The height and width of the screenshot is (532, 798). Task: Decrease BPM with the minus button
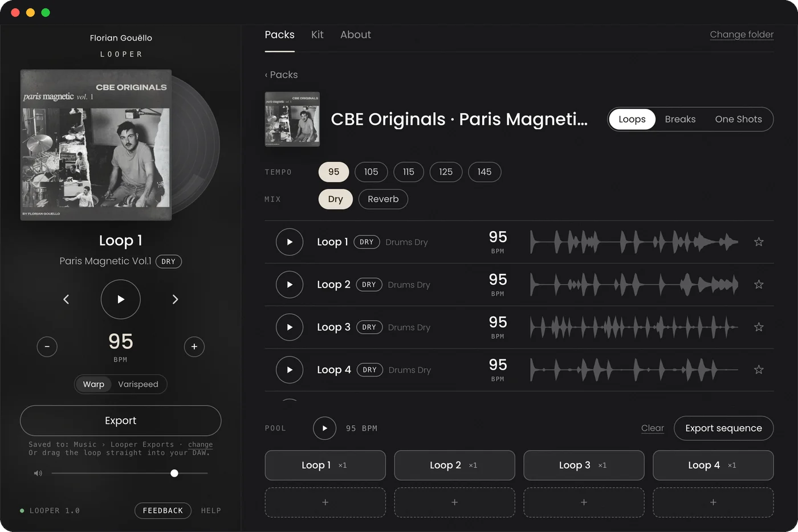tap(47, 346)
